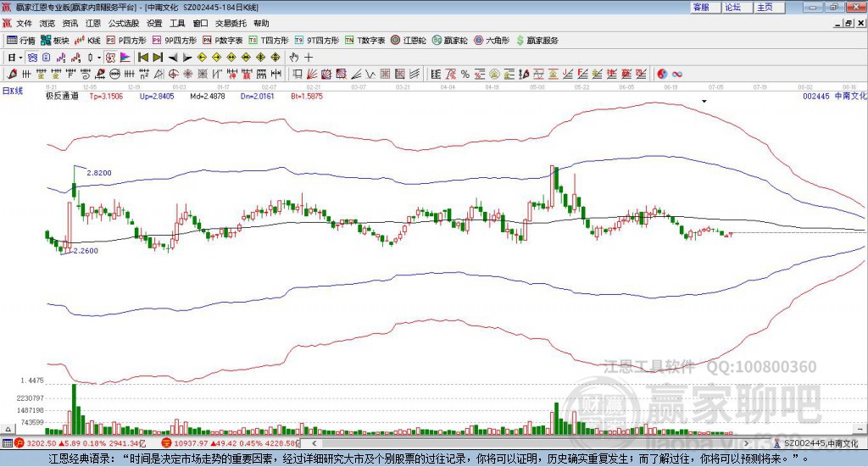Open the P数字表 tool
This screenshot has width=868, height=467.
(x=223, y=41)
